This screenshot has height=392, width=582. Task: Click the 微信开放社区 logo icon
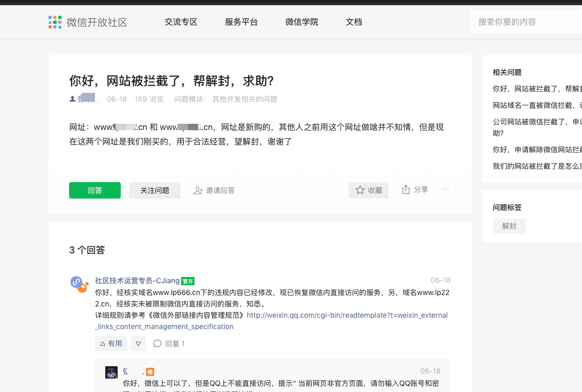coord(55,22)
